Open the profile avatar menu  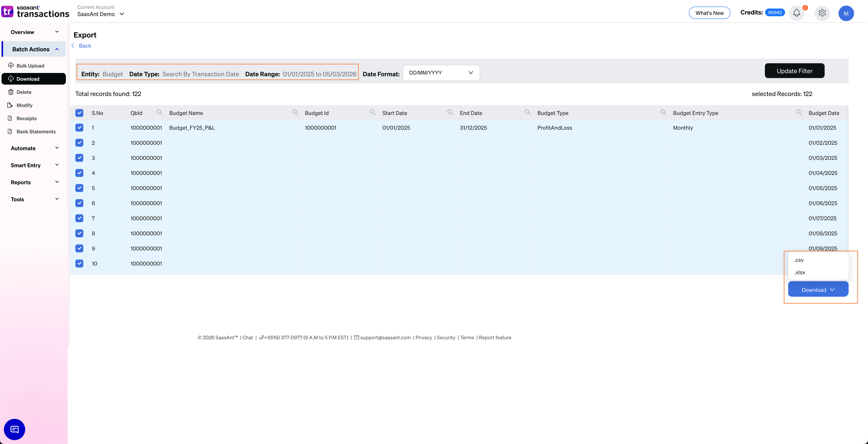[846, 14]
